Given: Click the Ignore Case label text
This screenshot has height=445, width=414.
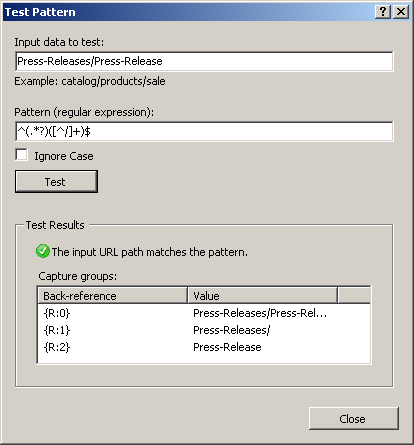Looking at the screenshot, I should pyautogui.click(x=64, y=156).
